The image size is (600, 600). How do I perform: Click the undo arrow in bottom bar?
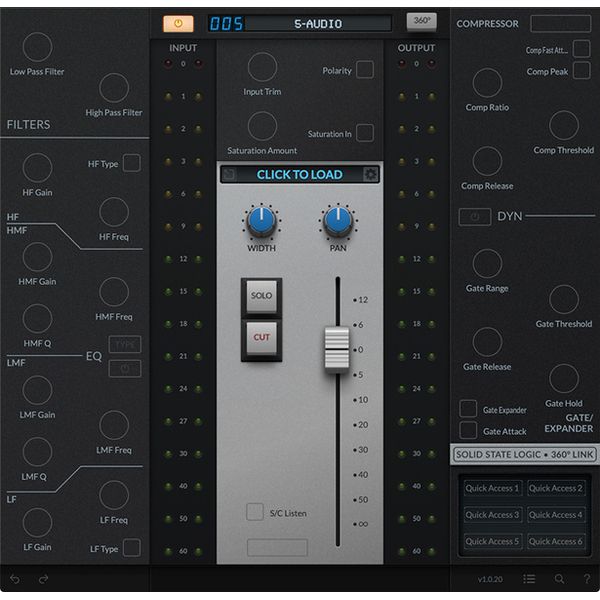click(x=15, y=579)
